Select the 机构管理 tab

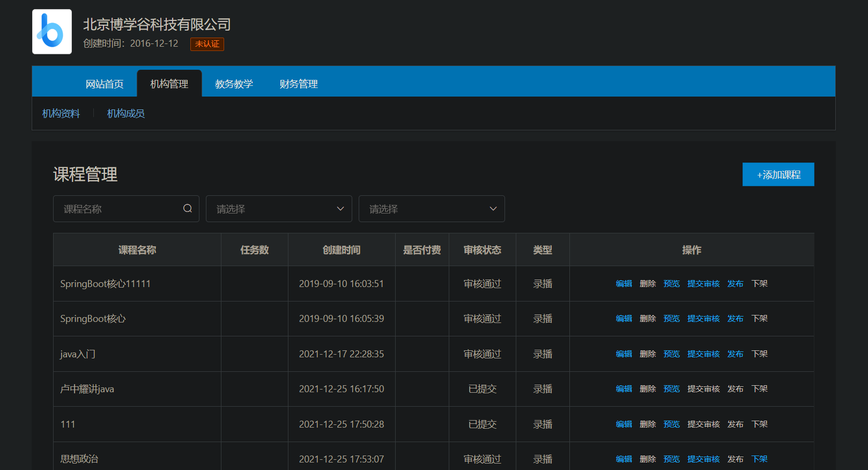169,84
